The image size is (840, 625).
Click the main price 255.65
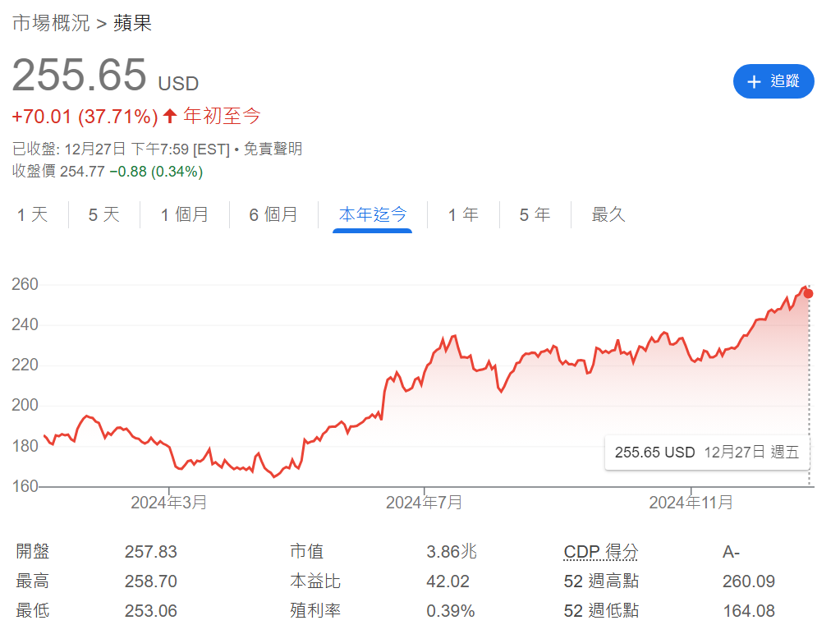pos(80,75)
